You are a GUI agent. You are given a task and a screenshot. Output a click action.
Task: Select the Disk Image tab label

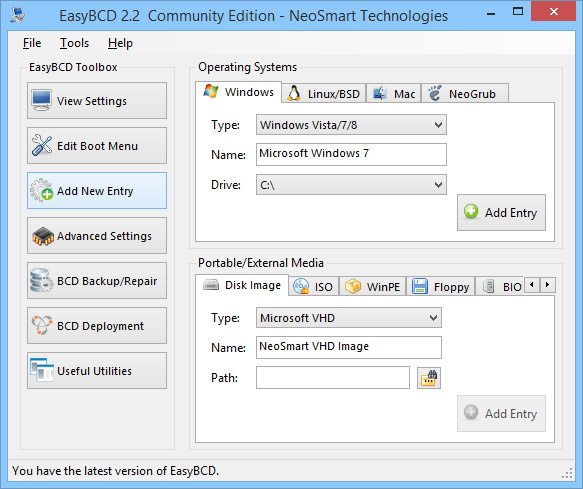point(253,285)
